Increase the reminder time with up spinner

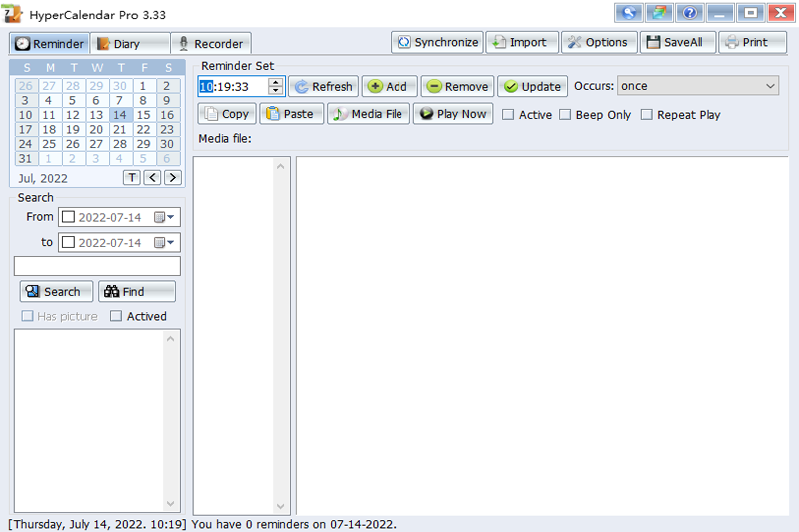pos(276,82)
